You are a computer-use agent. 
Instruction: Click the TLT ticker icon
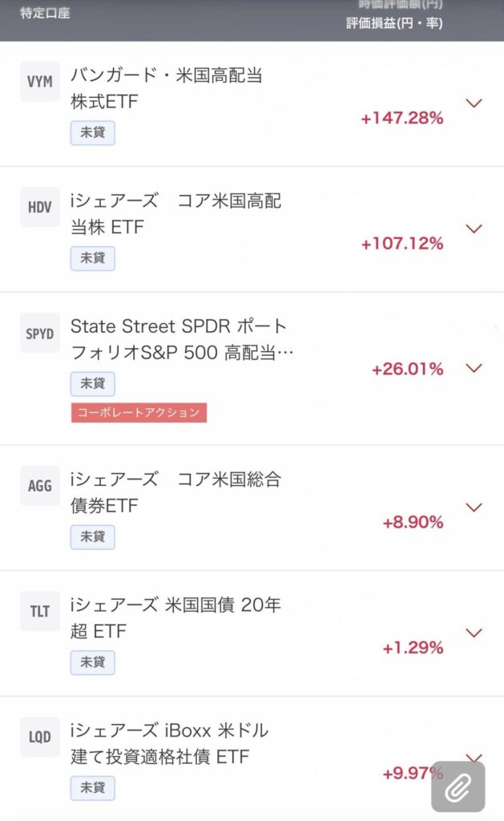point(40,612)
